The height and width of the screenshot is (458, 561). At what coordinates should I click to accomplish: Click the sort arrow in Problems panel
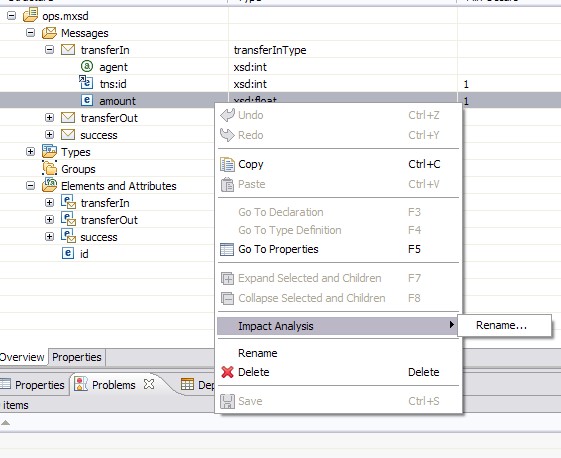pyautogui.click(x=5, y=423)
